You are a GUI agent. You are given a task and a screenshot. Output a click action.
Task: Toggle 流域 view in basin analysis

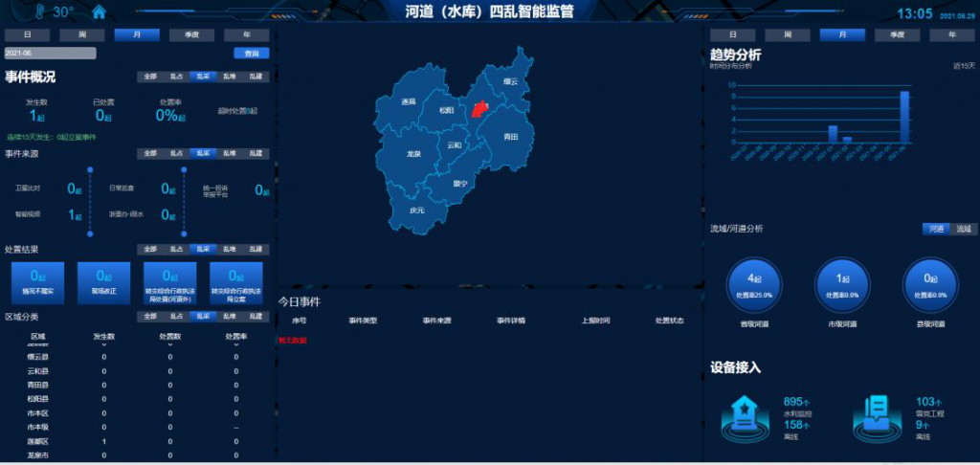coord(964,229)
